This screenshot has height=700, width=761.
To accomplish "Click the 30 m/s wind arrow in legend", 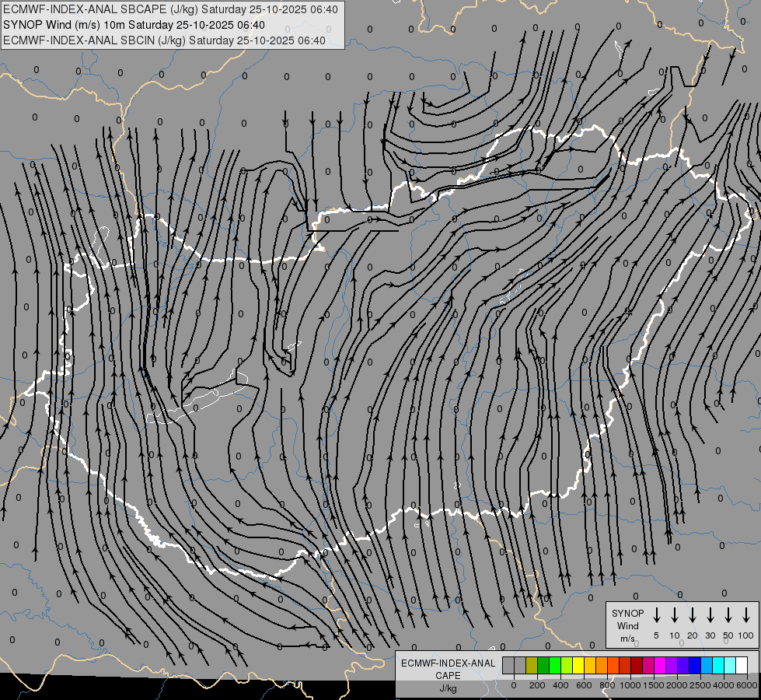I will pos(710,615).
